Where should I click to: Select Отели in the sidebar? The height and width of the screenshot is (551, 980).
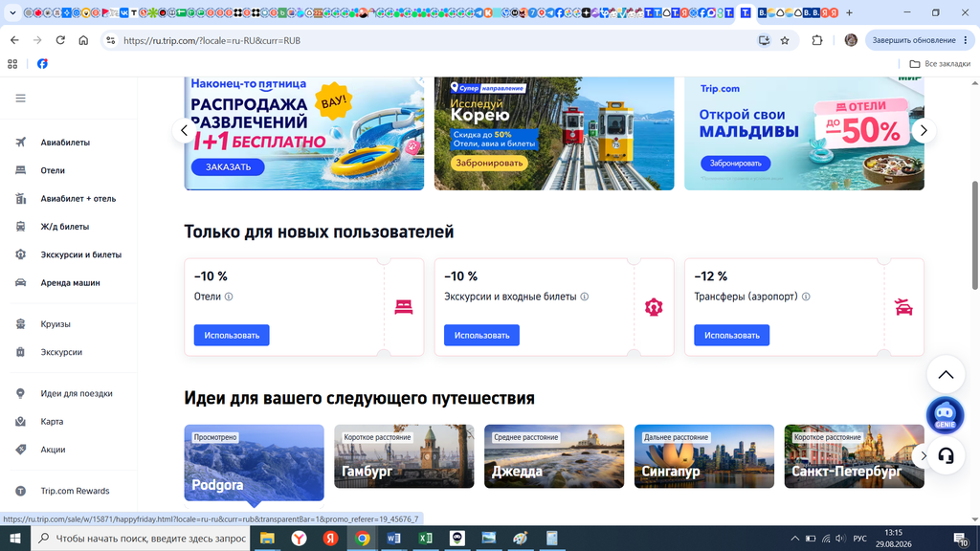(53, 170)
